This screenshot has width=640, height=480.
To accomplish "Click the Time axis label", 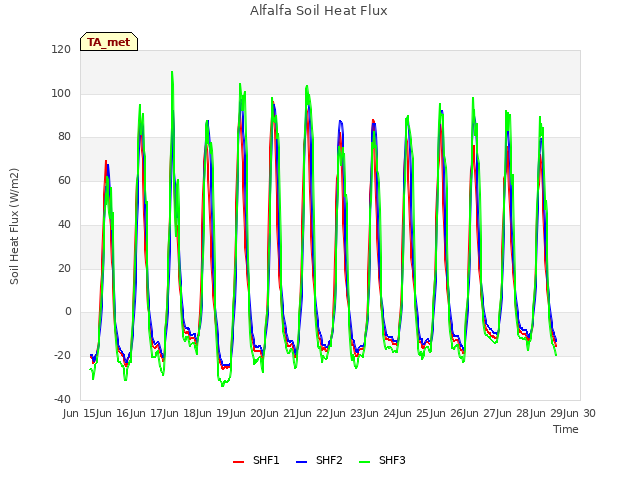I will pyautogui.click(x=566, y=429).
